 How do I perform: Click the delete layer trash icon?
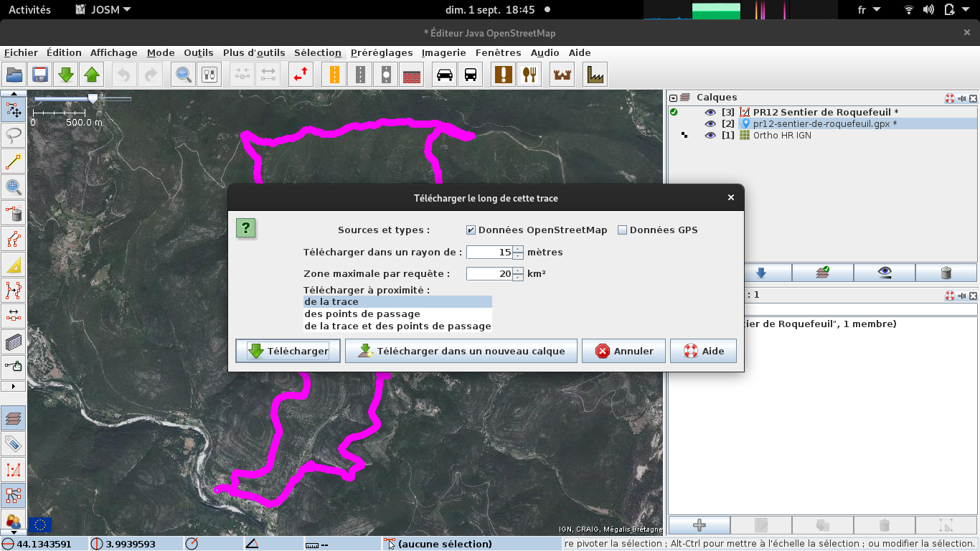click(x=946, y=273)
